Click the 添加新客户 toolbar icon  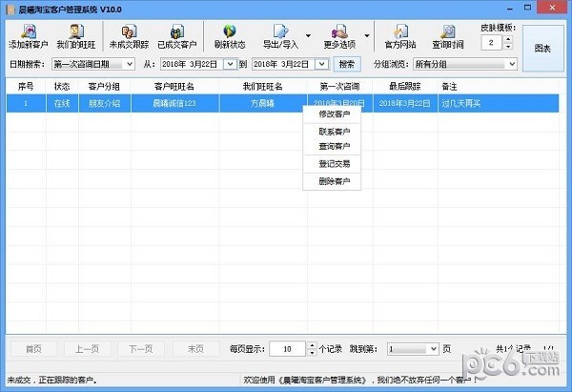pos(29,36)
